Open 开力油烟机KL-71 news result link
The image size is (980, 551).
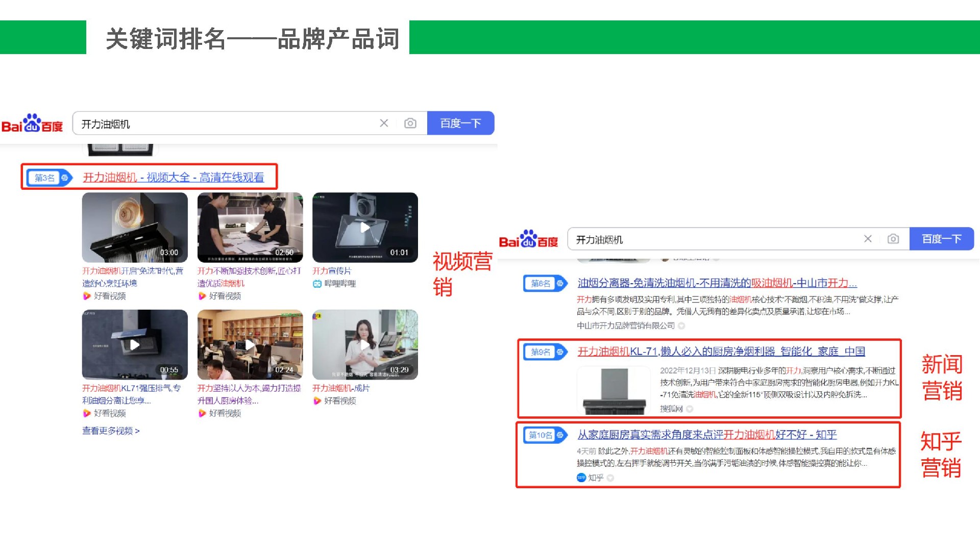point(721,352)
